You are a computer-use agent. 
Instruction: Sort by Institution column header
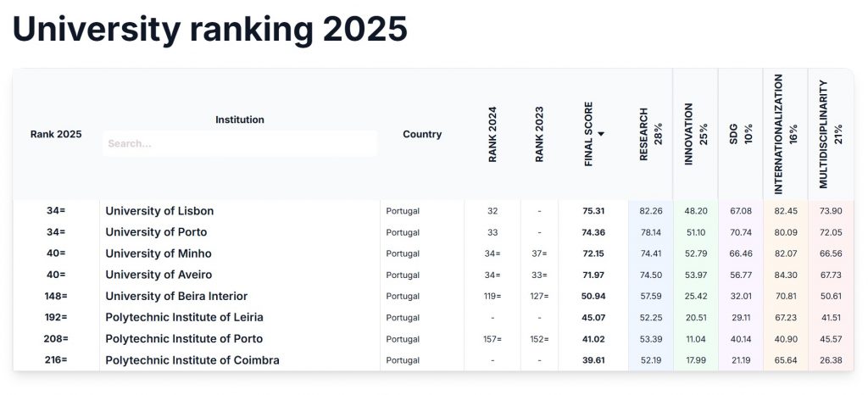click(240, 120)
